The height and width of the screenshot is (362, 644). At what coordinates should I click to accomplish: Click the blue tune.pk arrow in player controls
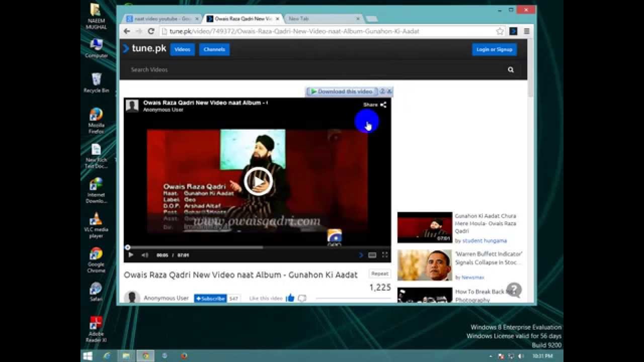click(361, 255)
